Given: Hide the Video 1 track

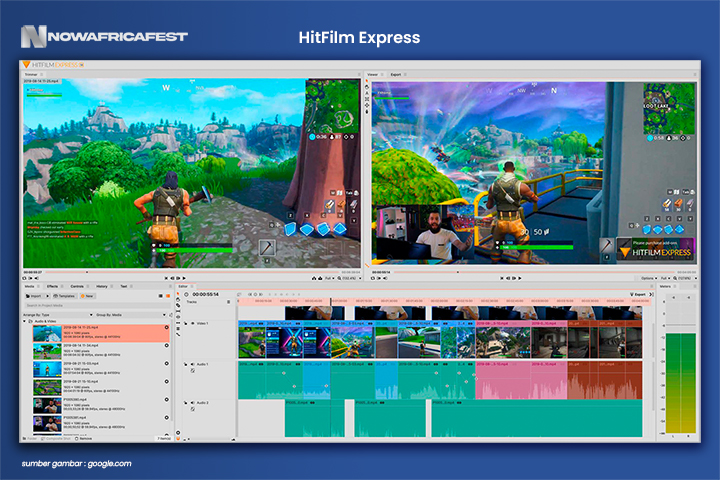Looking at the screenshot, I should coord(192,323).
